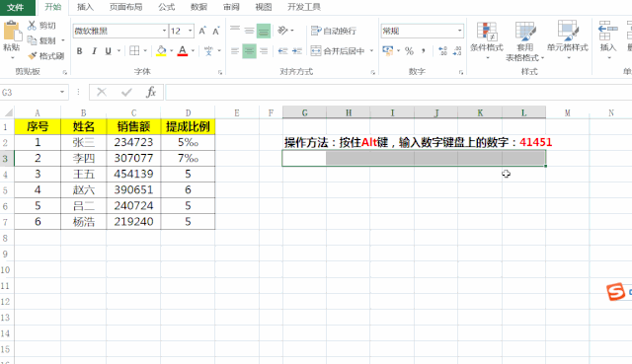The width and height of the screenshot is (632, 364).
Task: Increase font size with larger A icon
Action: pyautogui.click(x=202, y=31)
